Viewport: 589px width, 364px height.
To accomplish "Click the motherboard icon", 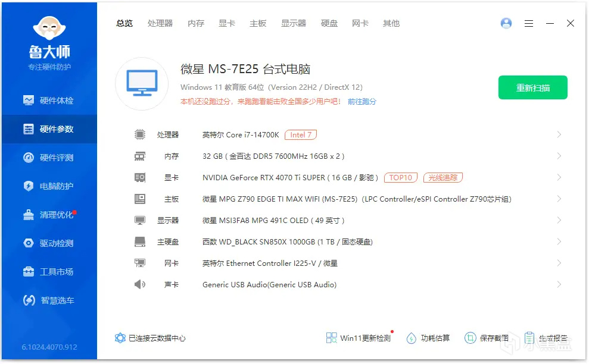I will click(x=140, y=199).
